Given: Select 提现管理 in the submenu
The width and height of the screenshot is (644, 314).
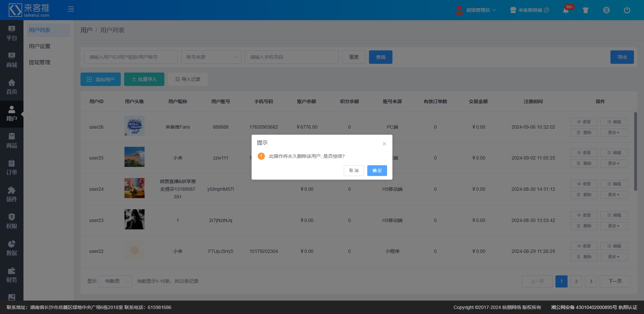Looking at the screenshot, I should click(x=40, y=62).
